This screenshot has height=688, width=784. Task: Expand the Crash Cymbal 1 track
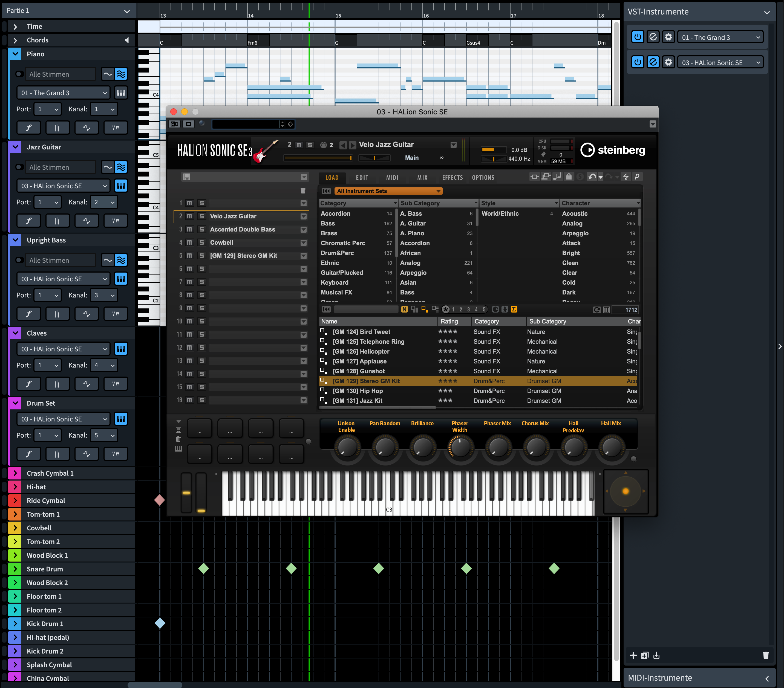click(x=15, y=473)
